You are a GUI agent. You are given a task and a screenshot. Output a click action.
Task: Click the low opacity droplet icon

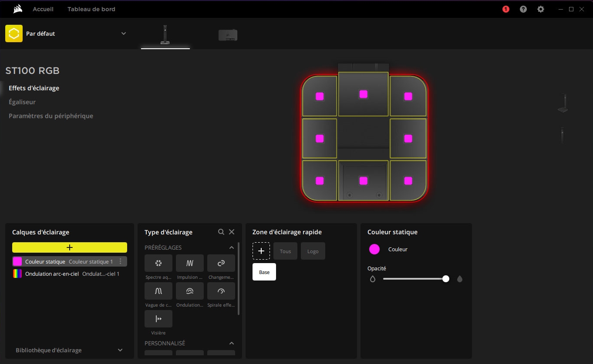pos(373,279)
